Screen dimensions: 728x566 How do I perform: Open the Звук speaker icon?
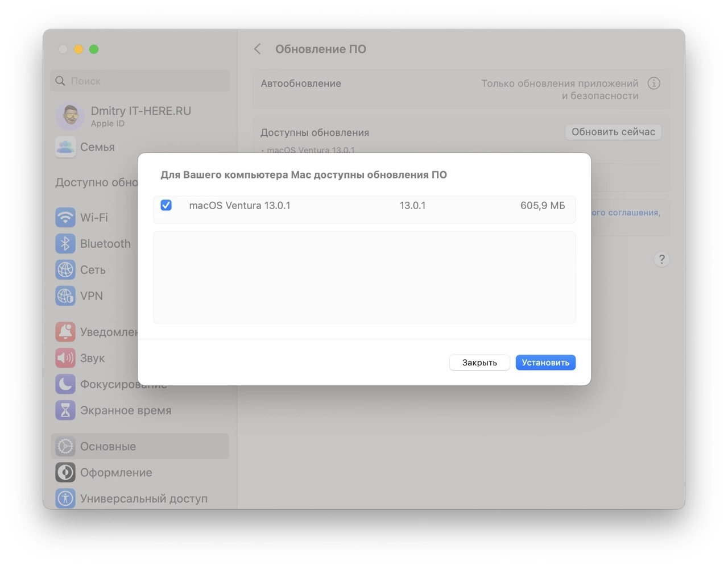click(65, 357)
